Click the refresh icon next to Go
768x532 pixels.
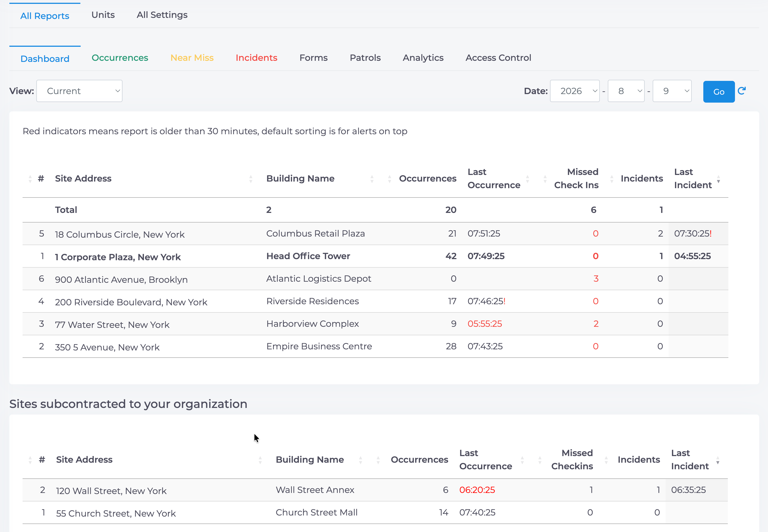coord(742,91)
